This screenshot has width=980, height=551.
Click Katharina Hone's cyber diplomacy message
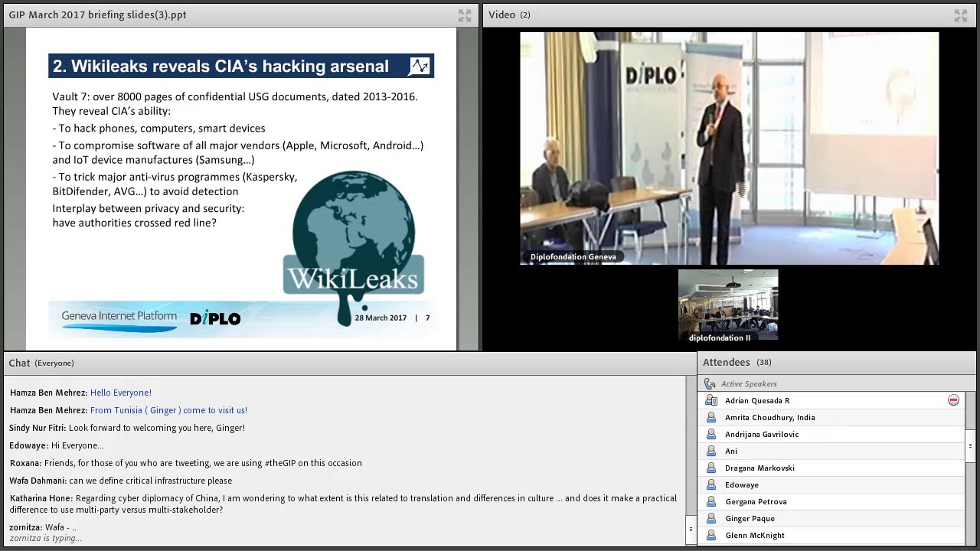pos(343,504)
